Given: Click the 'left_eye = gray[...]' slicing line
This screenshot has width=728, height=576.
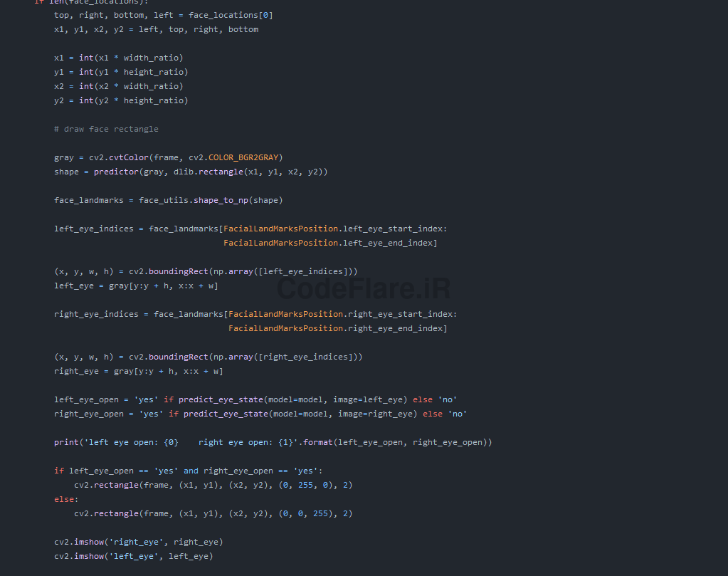Looking at the screenshot, I should 136,286.
